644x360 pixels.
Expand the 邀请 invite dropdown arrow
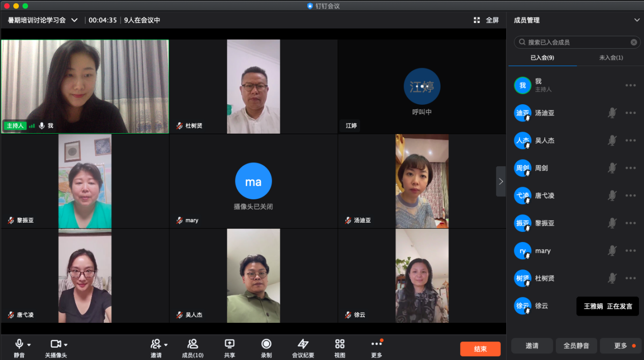pyautogui.click(x=166, y=345)
